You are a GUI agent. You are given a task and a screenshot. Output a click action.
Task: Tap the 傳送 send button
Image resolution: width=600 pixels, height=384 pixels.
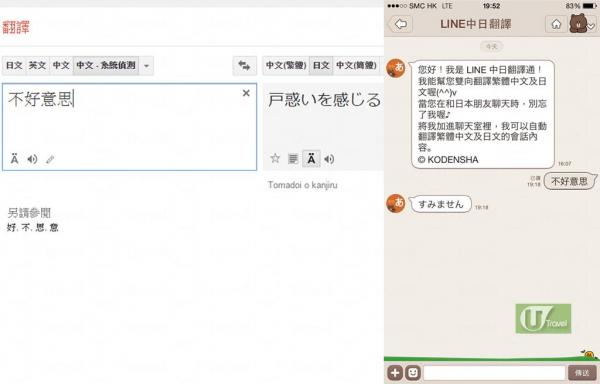582,373
